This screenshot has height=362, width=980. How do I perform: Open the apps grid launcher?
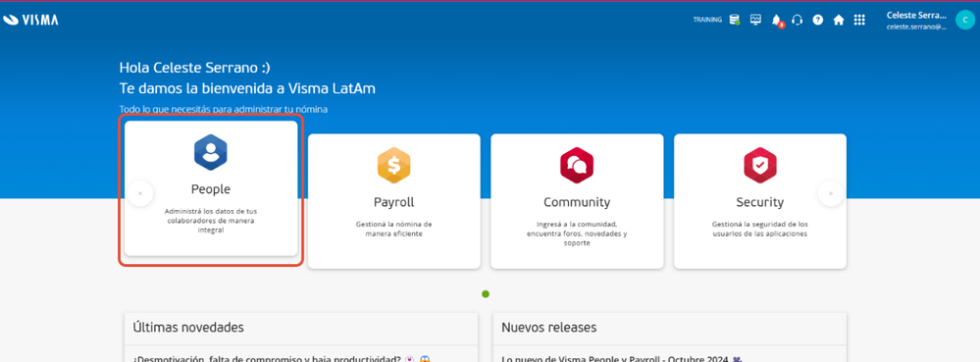pos(859,20)
